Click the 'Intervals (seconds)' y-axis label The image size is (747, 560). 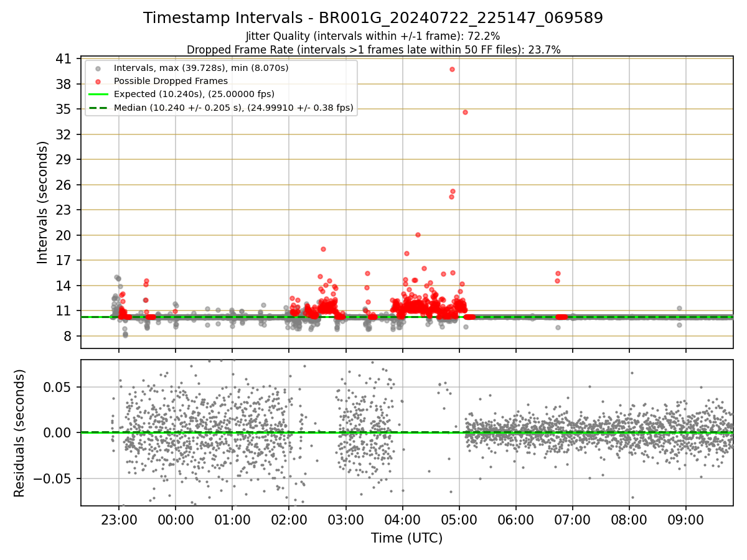[x=42, y=202]
